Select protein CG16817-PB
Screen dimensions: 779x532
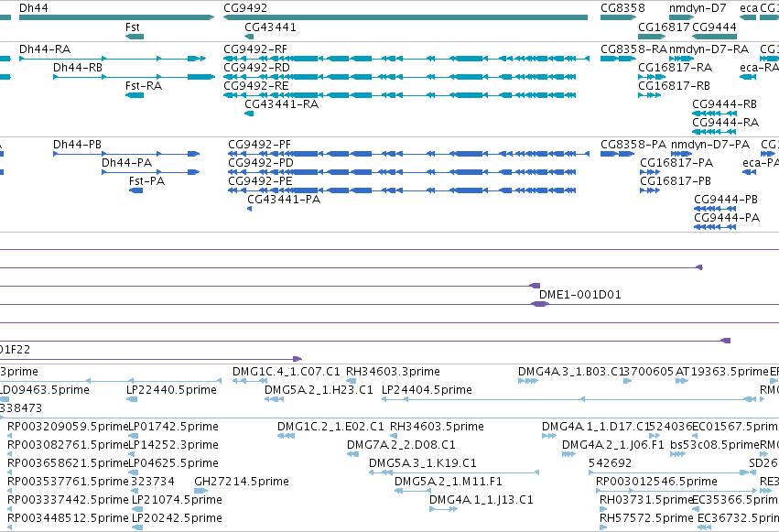pyautogui.click(x=650, y=190)
